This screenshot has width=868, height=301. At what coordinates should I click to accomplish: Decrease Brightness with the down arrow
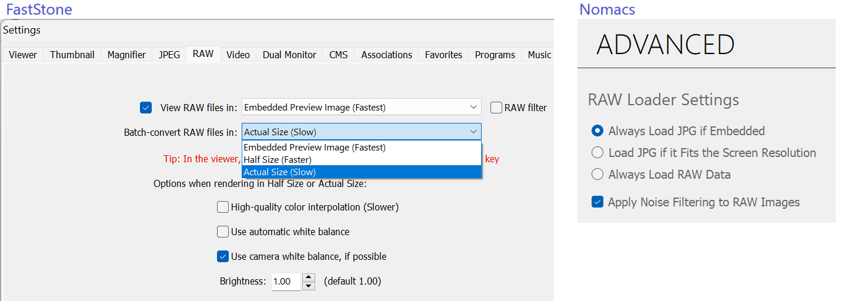click(x=309, y=286)
